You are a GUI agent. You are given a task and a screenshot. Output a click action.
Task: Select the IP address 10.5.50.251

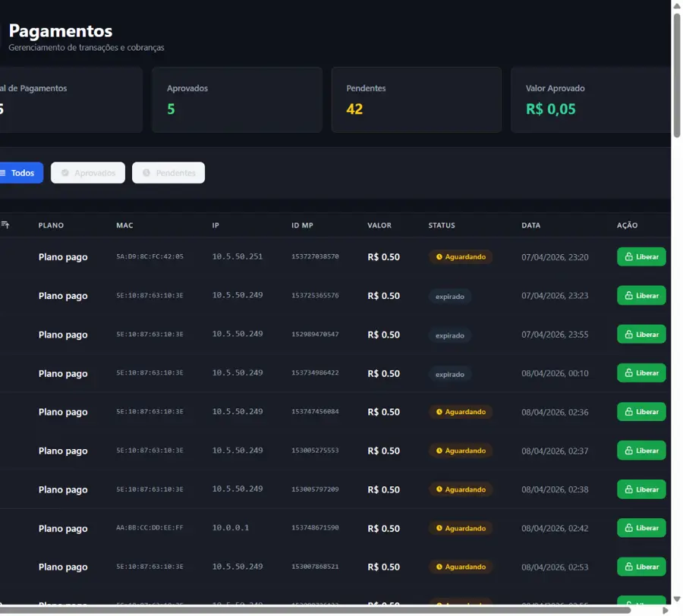[x=238, y=256]
